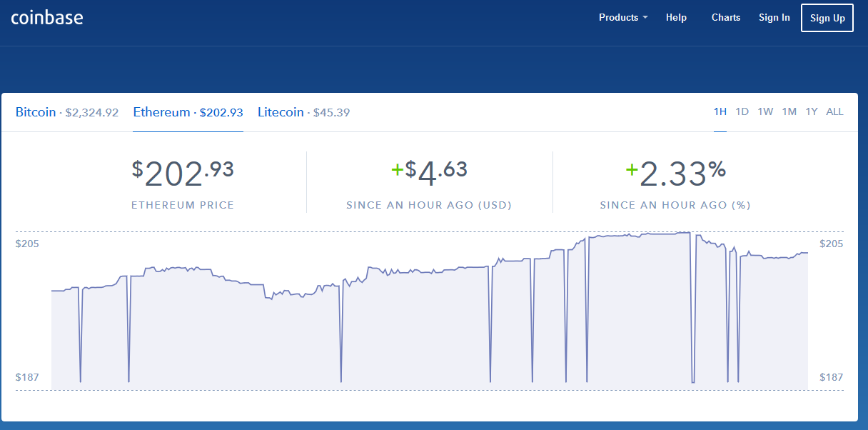Screen dimensions: 868x430
Task: Change chart range to 1M
Action: (x=789, y=111)
